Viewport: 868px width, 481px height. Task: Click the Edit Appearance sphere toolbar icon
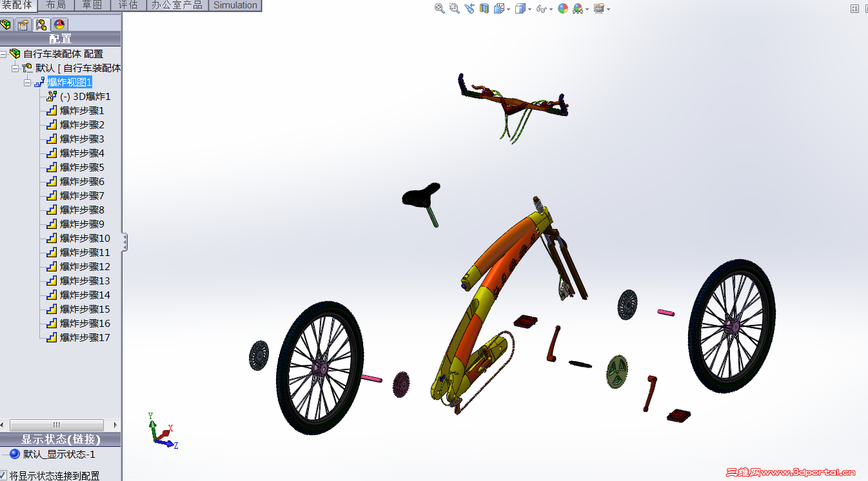click(x=562, y=8)
